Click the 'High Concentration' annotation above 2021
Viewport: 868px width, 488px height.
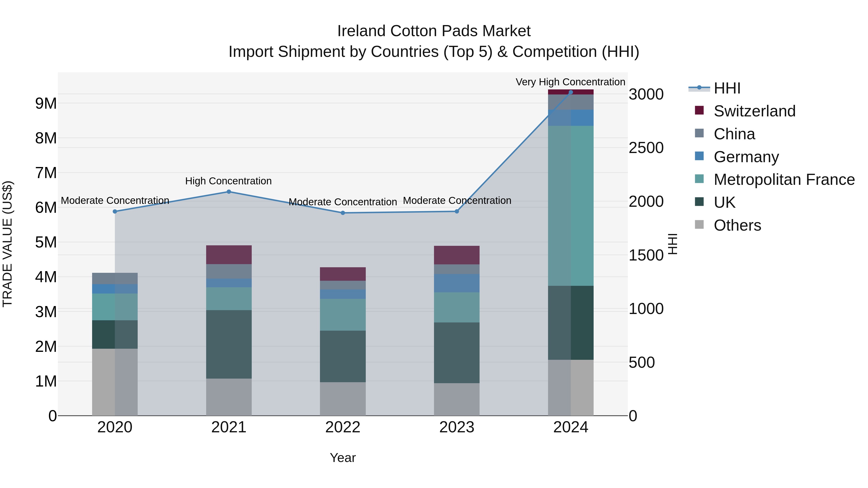[229, 181]
